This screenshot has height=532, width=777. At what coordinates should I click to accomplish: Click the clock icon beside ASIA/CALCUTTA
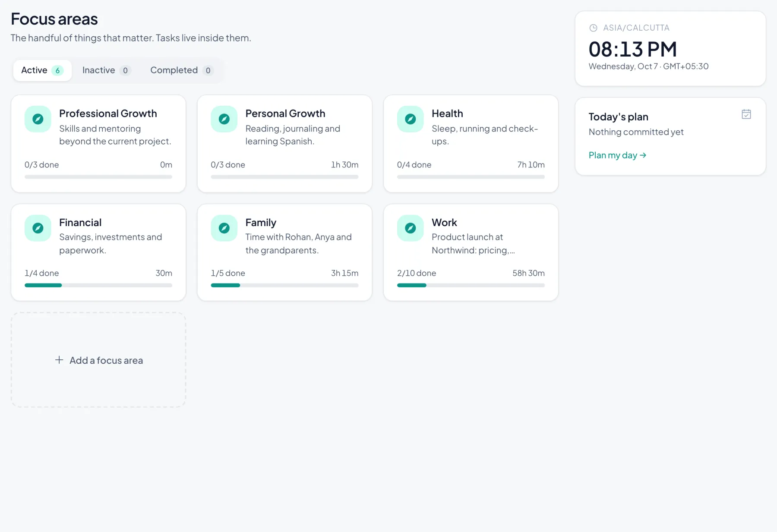tap(594, 28)
